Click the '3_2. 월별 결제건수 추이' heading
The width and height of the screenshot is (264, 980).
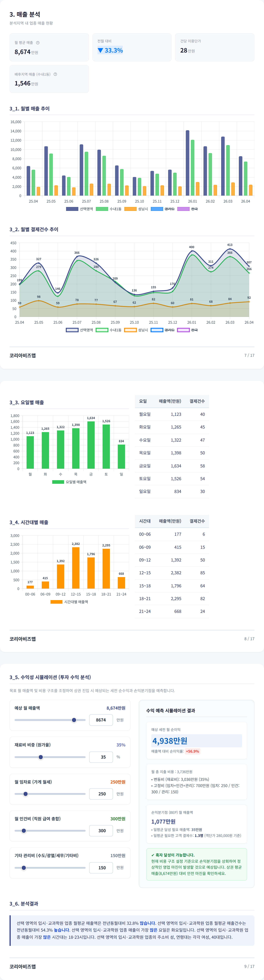(34, 229)
